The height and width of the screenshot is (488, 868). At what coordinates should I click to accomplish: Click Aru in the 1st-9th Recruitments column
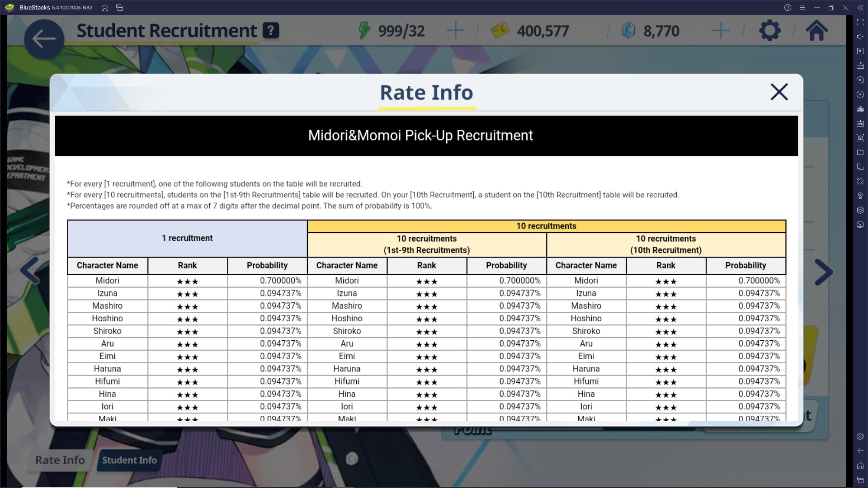[x=347, y=344]
